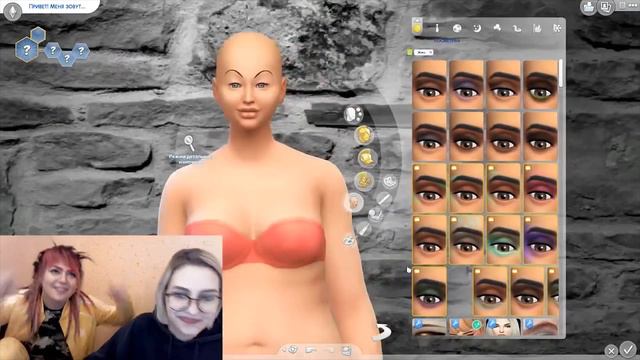
Task: Open the gallery icon at top right
Action: (x=606, y=7)
